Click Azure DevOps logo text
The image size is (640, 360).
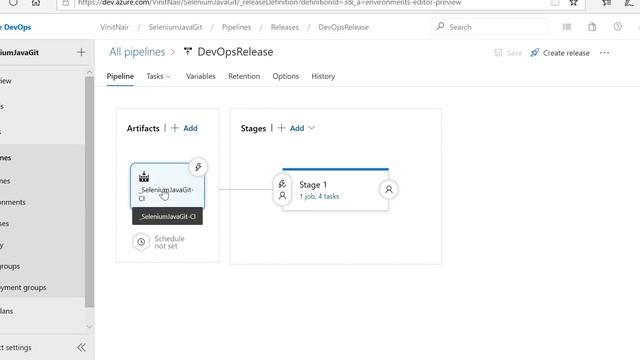click(x=16, y=27)
